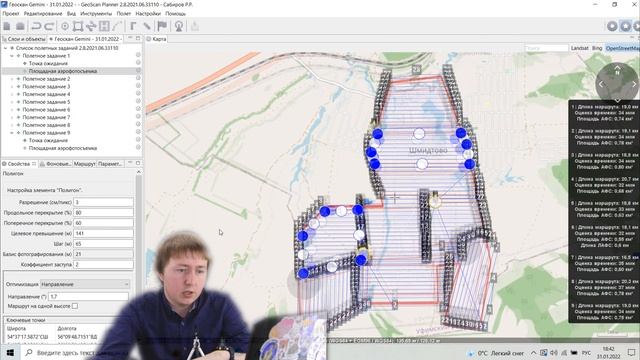Expand Полетное задание 2 tree node
Image resolution: width=640 pixels, height=360 pixels.
tap(12, 79)
